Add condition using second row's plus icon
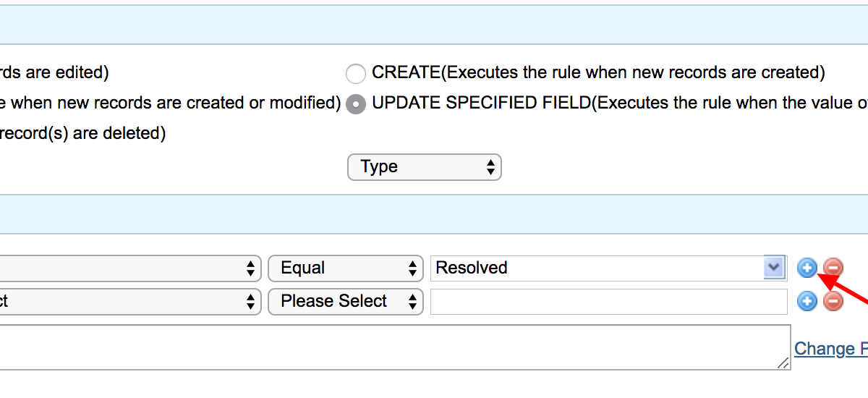The height and width of the screenshot is (398, 868). tap(807, 301)
